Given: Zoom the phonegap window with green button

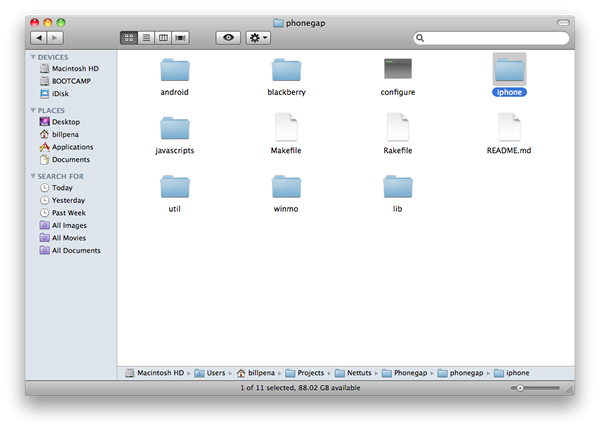Looking at the screenshot, I should click(x=61, y=23).
